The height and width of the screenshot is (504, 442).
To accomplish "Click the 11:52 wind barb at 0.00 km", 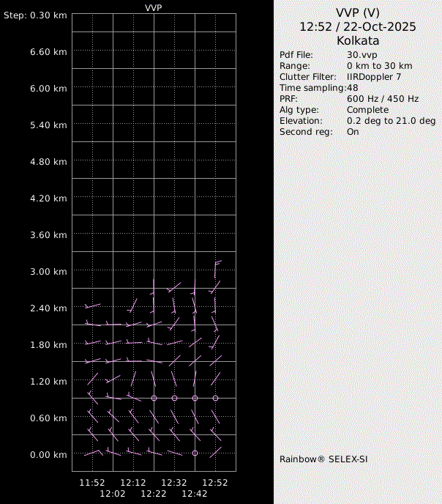I will (x=92, y=453).
